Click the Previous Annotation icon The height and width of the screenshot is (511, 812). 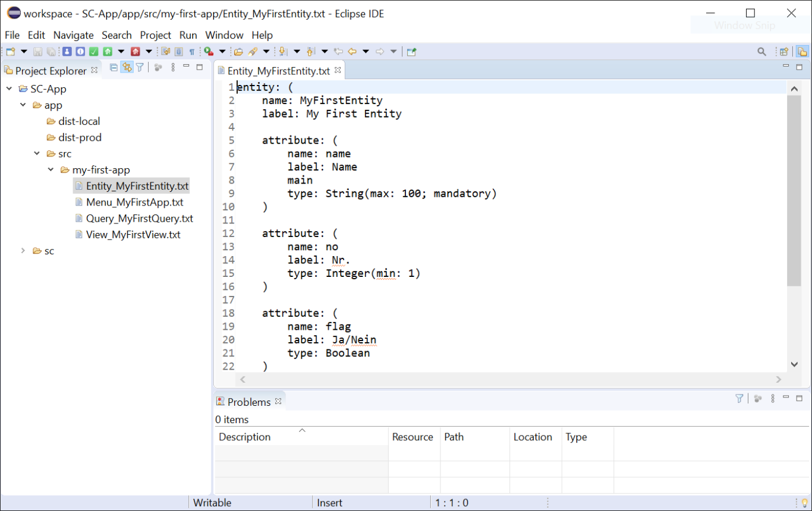coord(310,52)
